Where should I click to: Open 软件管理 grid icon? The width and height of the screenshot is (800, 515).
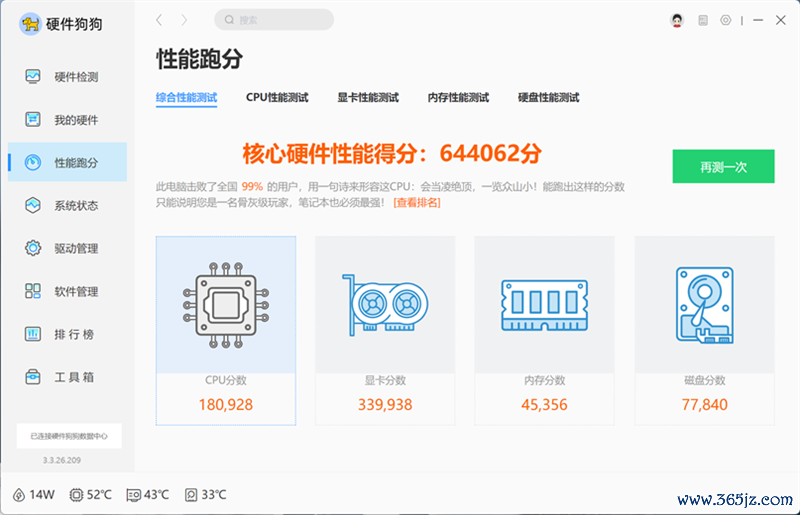[33, 291]
